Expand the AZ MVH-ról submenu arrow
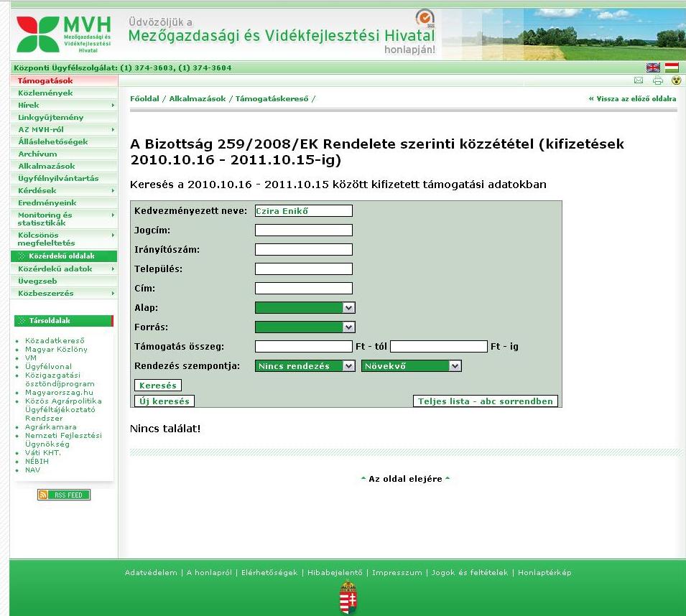The image size is (686, 616). [113, 130]
